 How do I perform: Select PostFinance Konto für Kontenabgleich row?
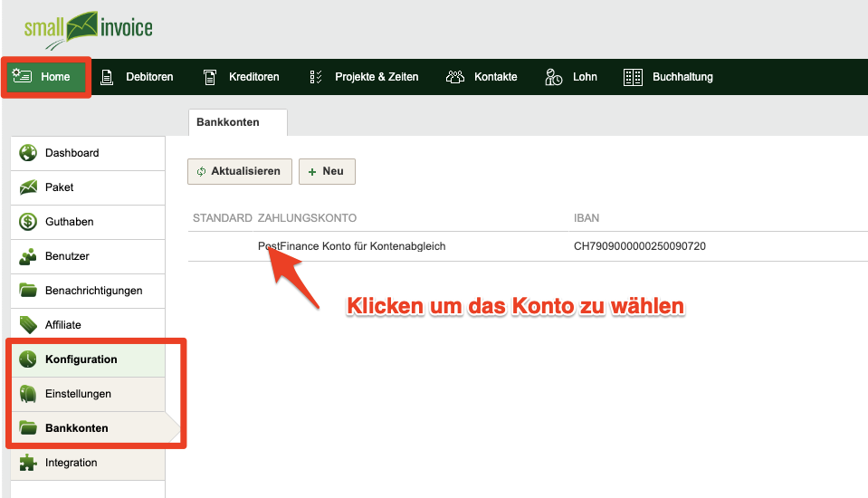pyautogui.click(x=528, y=246)
